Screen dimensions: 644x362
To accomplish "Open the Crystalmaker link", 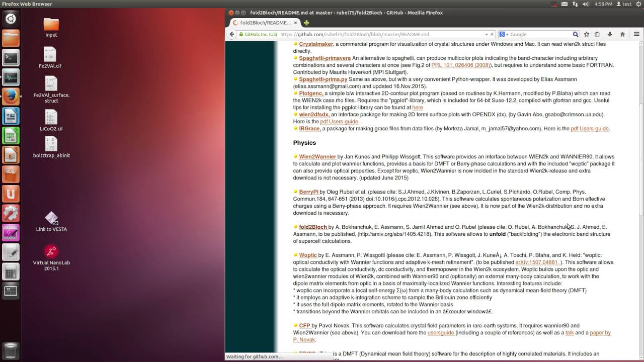I will coord(316,44).
